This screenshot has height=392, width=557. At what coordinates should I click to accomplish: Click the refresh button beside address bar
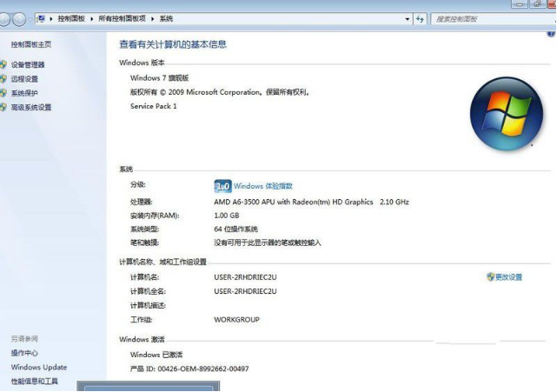(x=420, y=19)
